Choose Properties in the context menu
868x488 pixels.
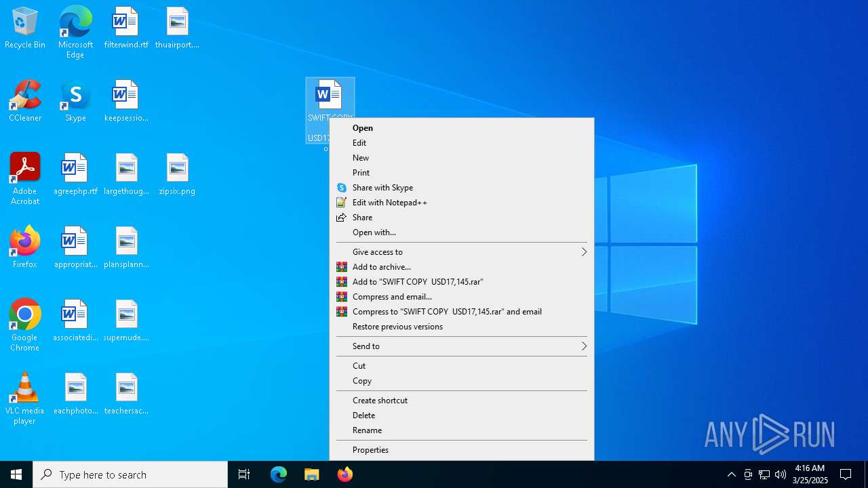462,450
